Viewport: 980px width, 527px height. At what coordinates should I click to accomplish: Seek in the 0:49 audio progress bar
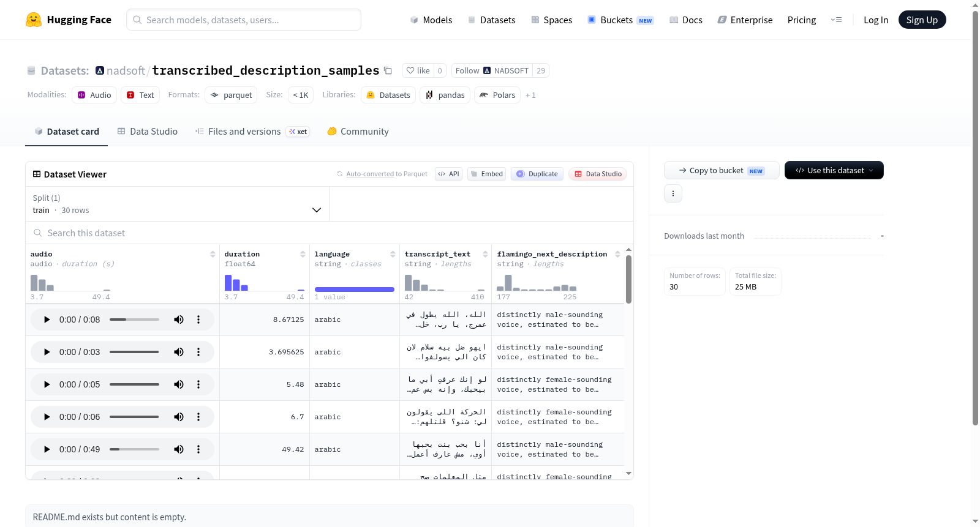point(134,449)
